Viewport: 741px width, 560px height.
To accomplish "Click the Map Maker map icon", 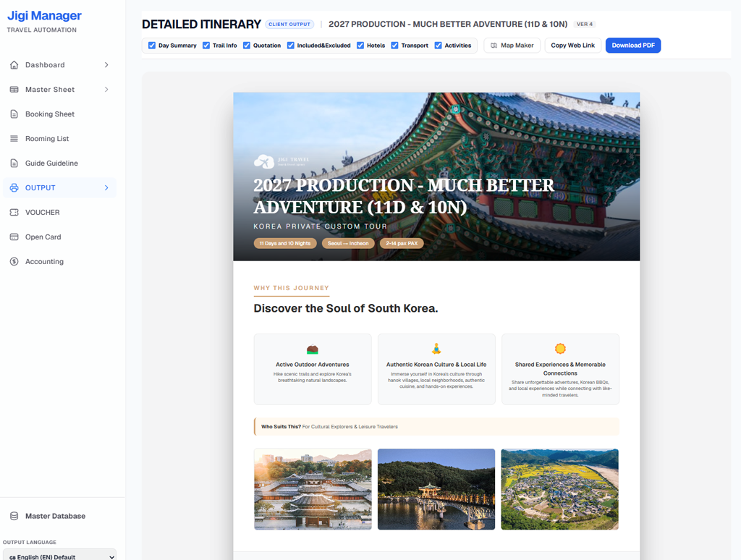I will click(x=494, y=46).
